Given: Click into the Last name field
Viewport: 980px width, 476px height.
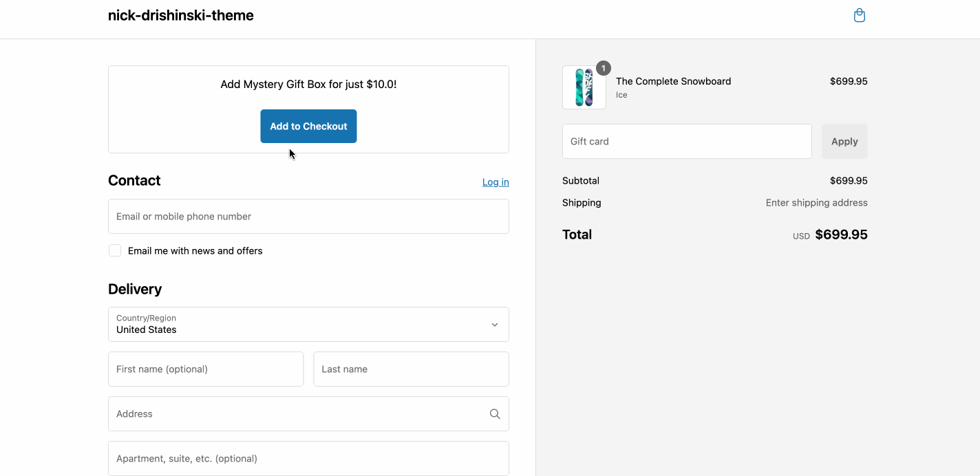Looking at the screenshot, I should pos(411,369).
